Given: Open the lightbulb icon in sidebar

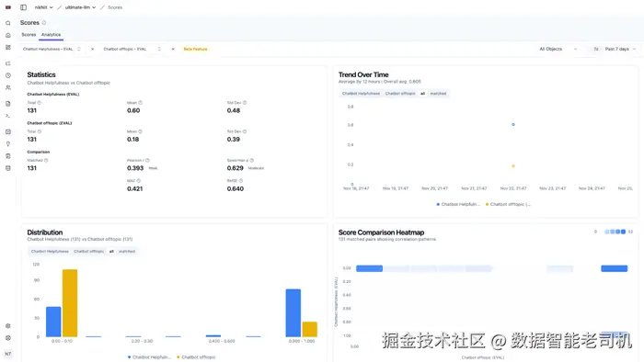Looking at the screenshot, I should tap(7, 144).
